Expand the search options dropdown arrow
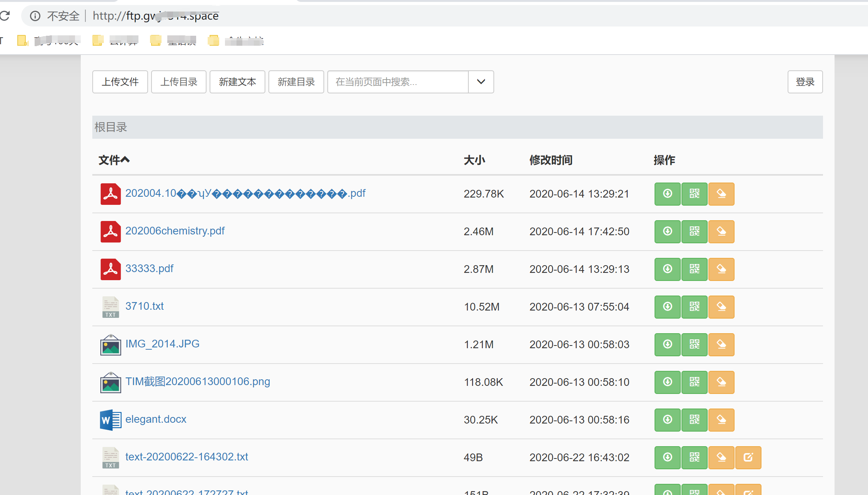The image size is (868, 495). coord(481,81)
